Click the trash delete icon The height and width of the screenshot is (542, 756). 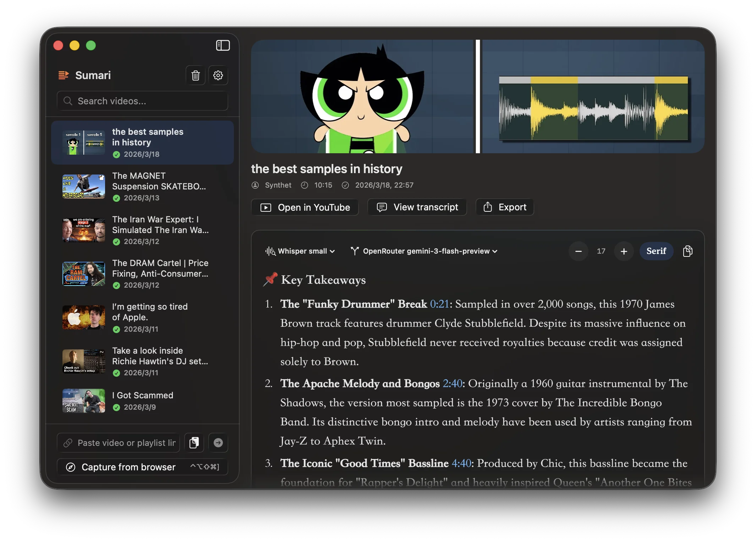pos(196,75)
